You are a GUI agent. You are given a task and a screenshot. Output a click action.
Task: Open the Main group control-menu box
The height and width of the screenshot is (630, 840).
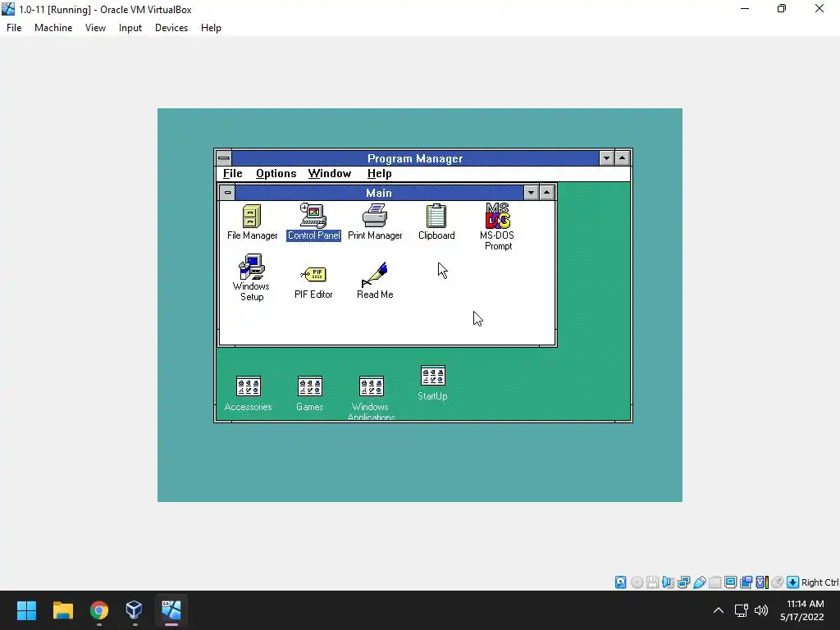227,192
